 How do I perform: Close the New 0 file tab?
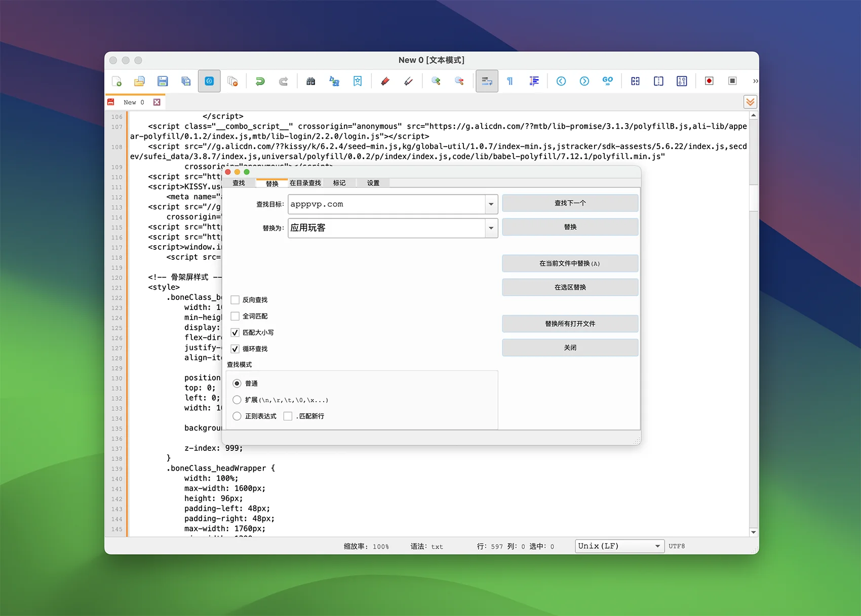point(157,102)
